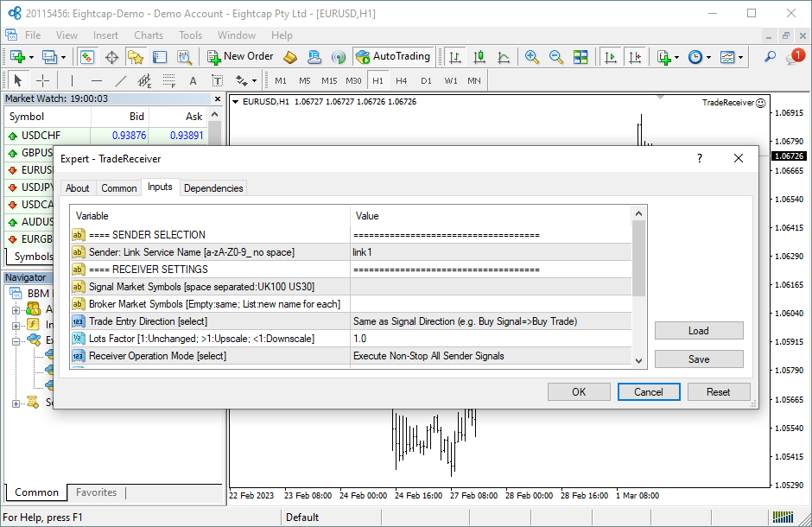Image resolution: width=812 pixels, height=527 pixels.
Task: Select the trendline drawing tool
Action: [x=120, y=80]
